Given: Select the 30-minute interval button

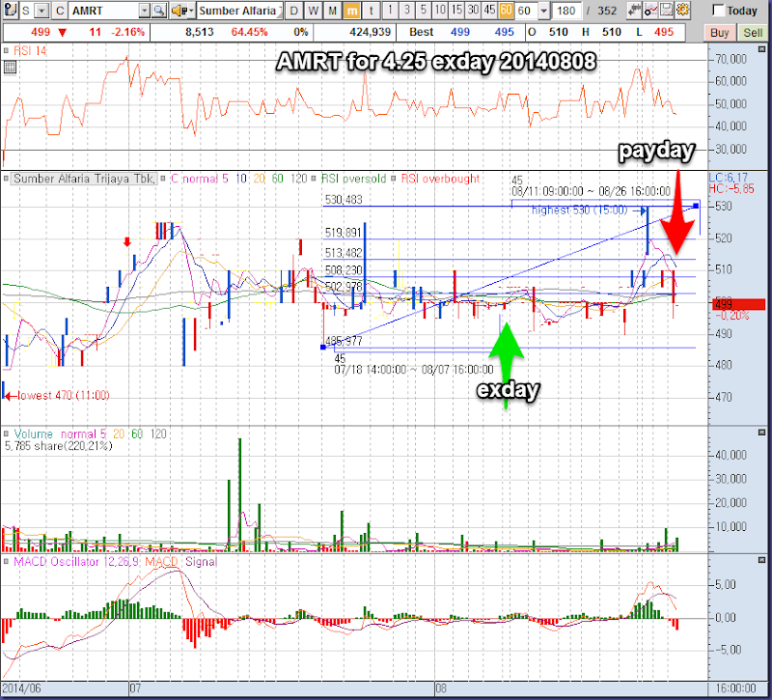Looking at the screenshot, I should tap(473, 10).
